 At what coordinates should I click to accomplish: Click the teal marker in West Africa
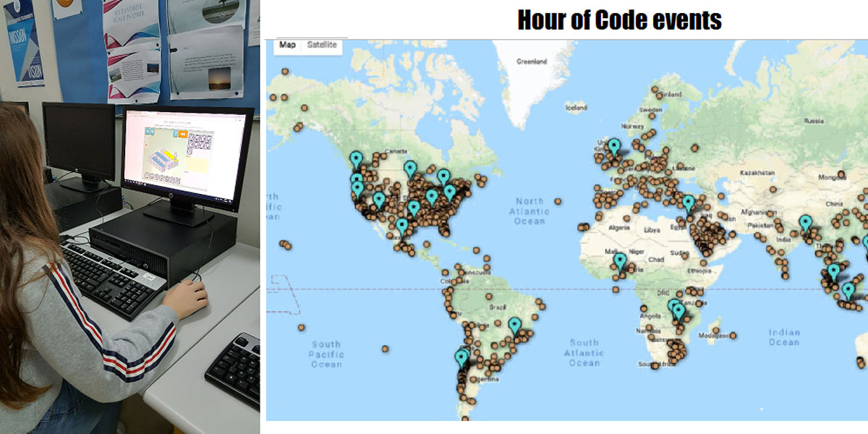[619, 261]
